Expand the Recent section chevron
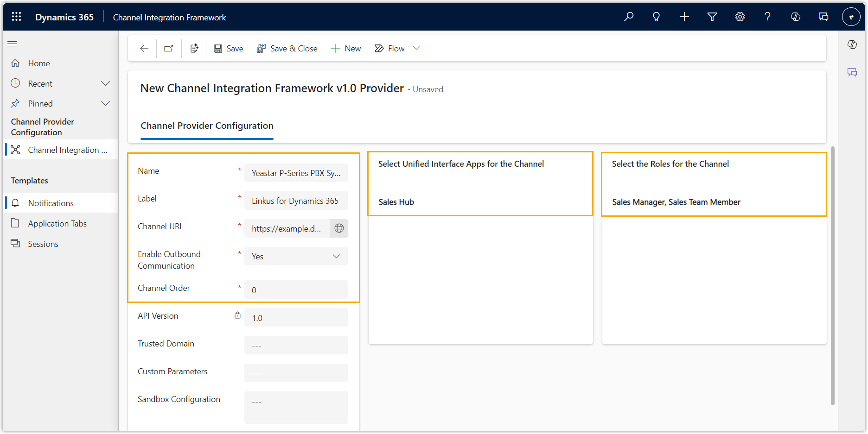The height and width of the screenshot is (434, 868). (105, 84)
